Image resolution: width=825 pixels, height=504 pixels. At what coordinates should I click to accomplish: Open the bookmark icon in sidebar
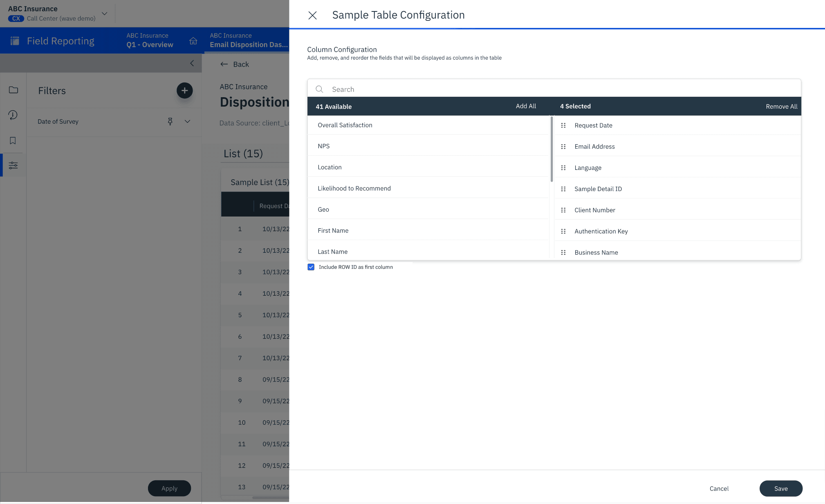[x=13, y=140]
